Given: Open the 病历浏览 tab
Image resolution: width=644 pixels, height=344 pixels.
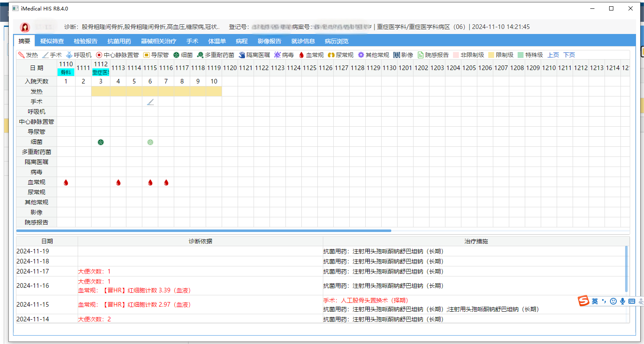Looking at the screenshot, I should [x=337, y=41].
